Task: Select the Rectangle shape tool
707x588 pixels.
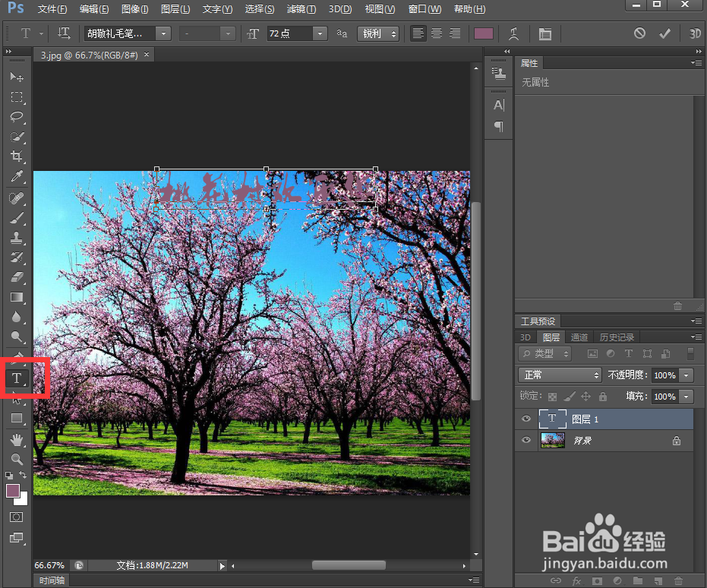Action: [x=17, y=418]
